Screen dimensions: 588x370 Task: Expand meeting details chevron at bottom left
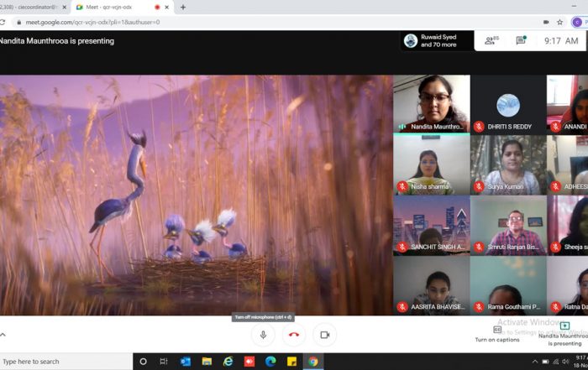point(3,335)
